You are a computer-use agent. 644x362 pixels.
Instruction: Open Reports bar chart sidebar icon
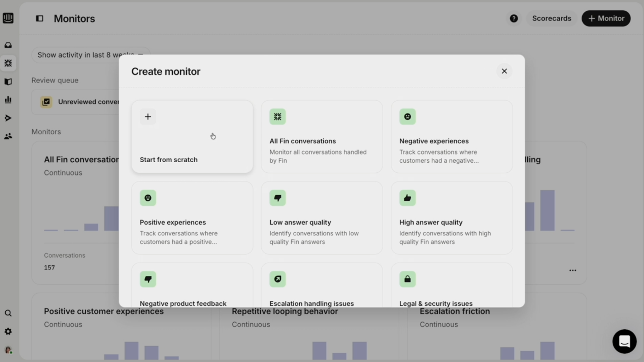click(8, 100)
